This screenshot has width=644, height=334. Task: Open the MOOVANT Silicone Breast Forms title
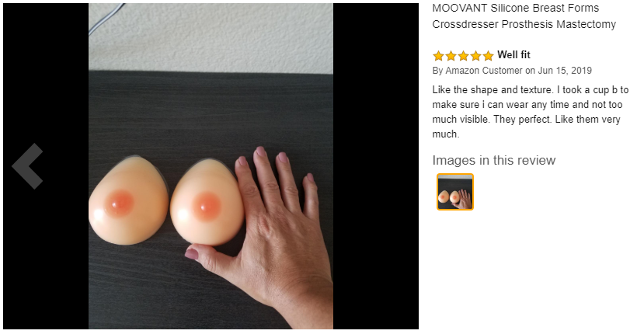tap(524, 16)
